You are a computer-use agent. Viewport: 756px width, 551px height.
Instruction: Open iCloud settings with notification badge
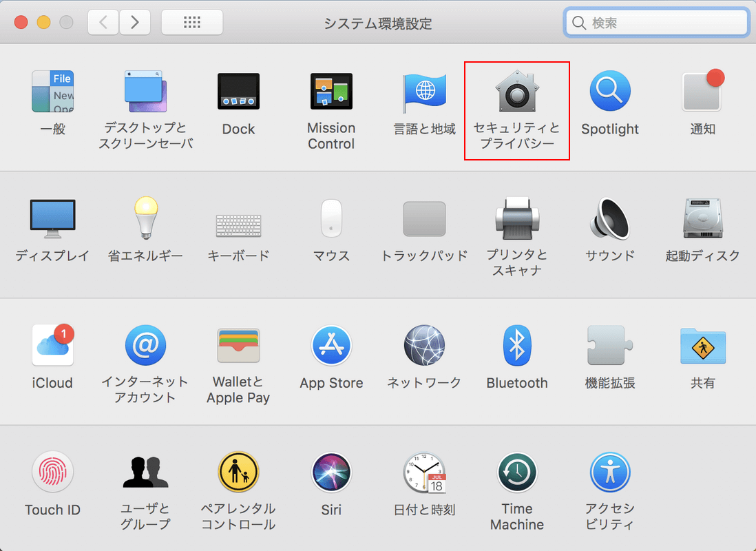click(52, 345)
